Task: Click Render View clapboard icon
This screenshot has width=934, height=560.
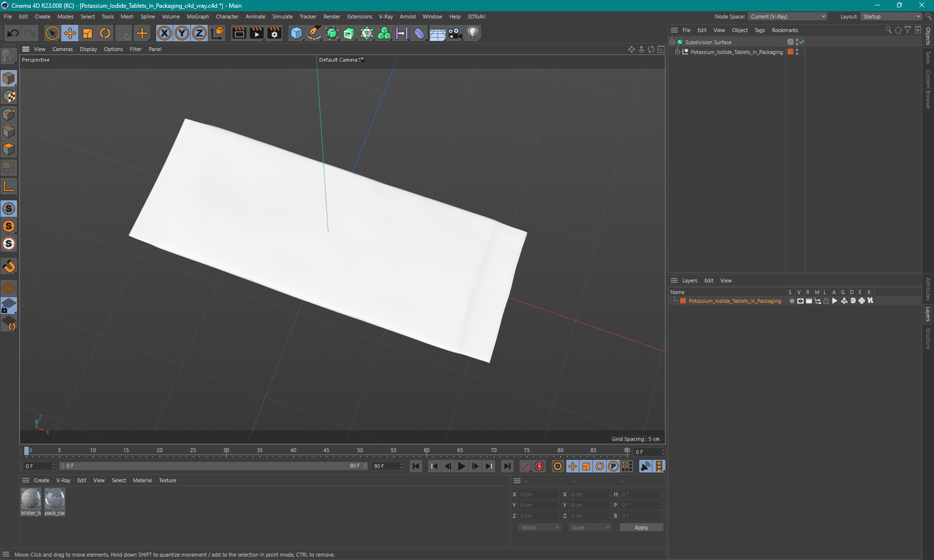Action: click(x=239, y=33)
